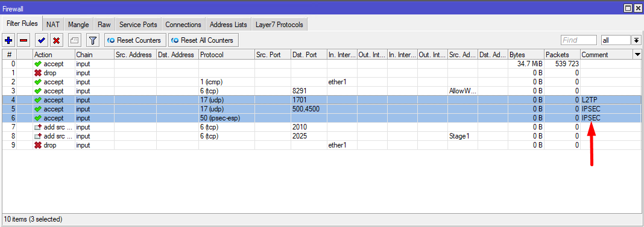The height and width of the screenshot is (227, 644).
Task: Disable rules with the red X icon
Action: coord(56,40)
